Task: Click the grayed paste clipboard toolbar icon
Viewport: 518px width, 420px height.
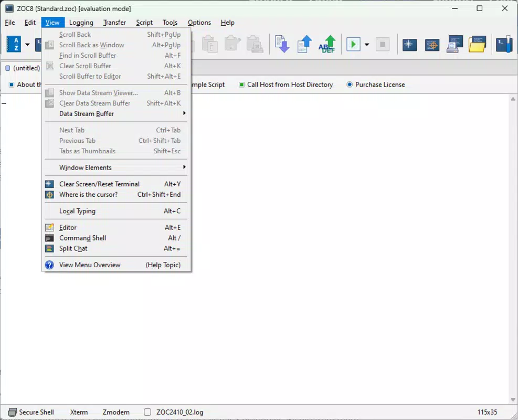Action: point(209,44)
